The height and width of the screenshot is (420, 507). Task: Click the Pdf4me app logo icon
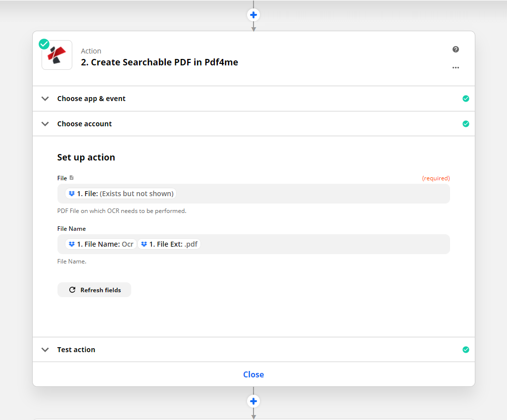[x=57, y=55]
